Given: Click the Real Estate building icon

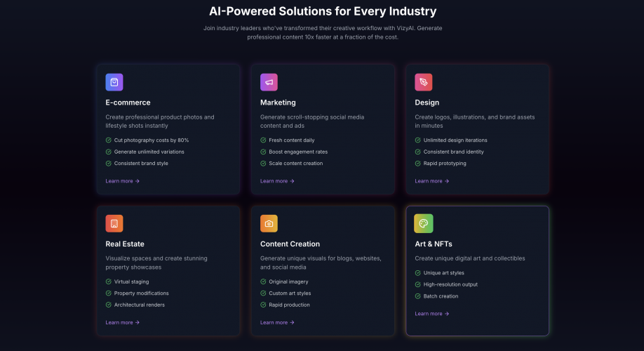Looking at the screenshot, I should click(114, 224).
